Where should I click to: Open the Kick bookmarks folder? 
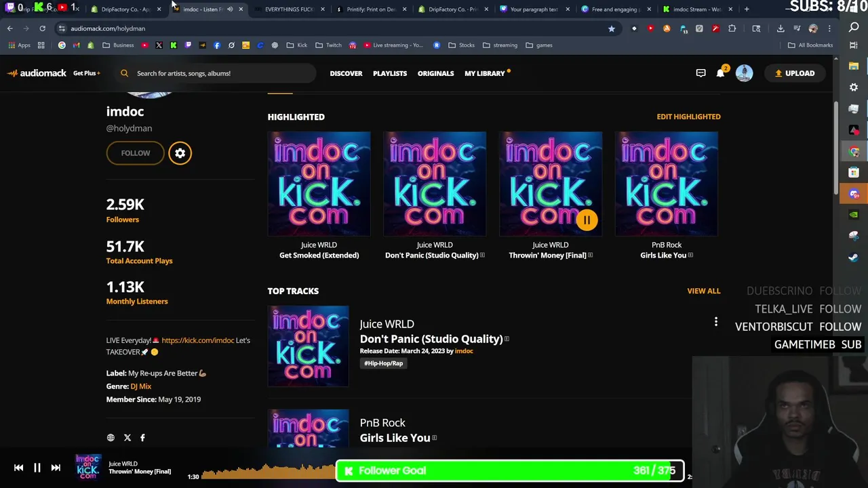click(296, 45)
